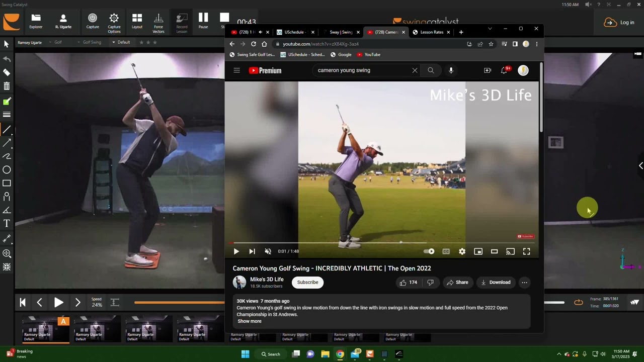Click the 24% playback speed control

click(x=97, y=303)
